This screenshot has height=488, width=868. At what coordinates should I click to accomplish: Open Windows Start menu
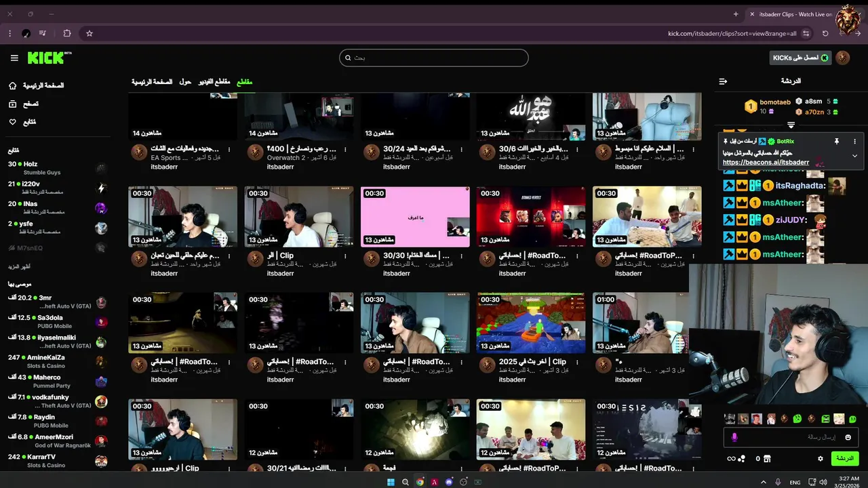click(x=391, y=482)
